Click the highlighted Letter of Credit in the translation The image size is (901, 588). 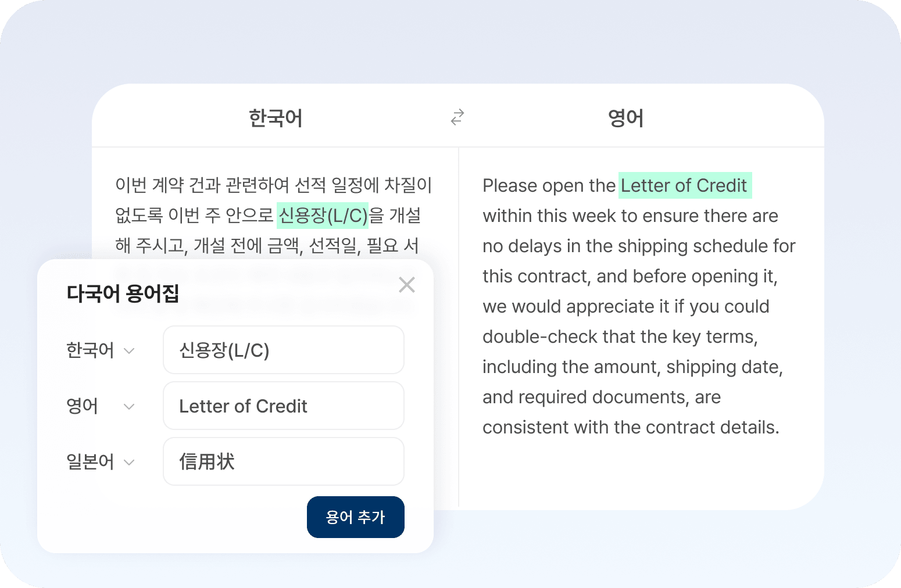[685, 185]
